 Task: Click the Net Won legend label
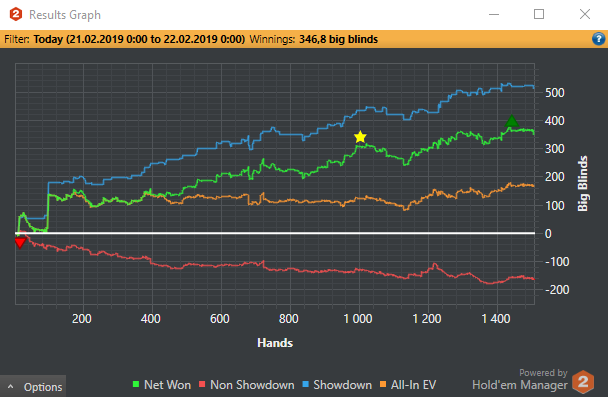tap(167, 385)
